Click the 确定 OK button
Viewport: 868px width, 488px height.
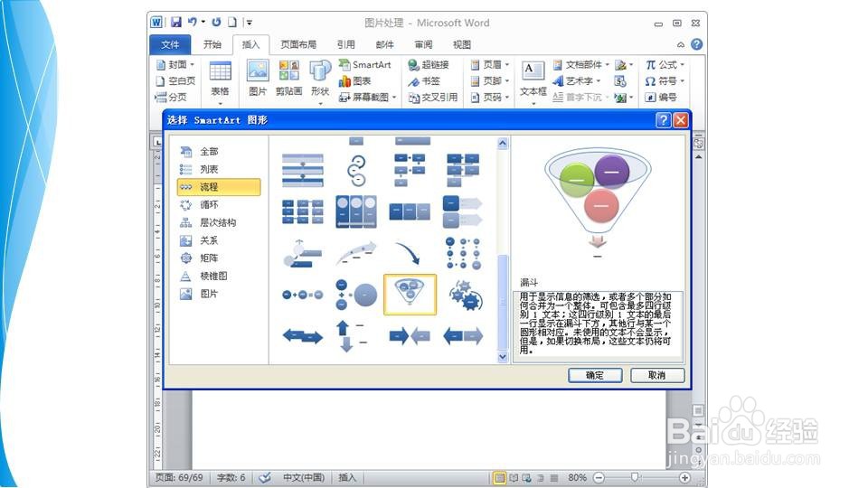point(595,375)
